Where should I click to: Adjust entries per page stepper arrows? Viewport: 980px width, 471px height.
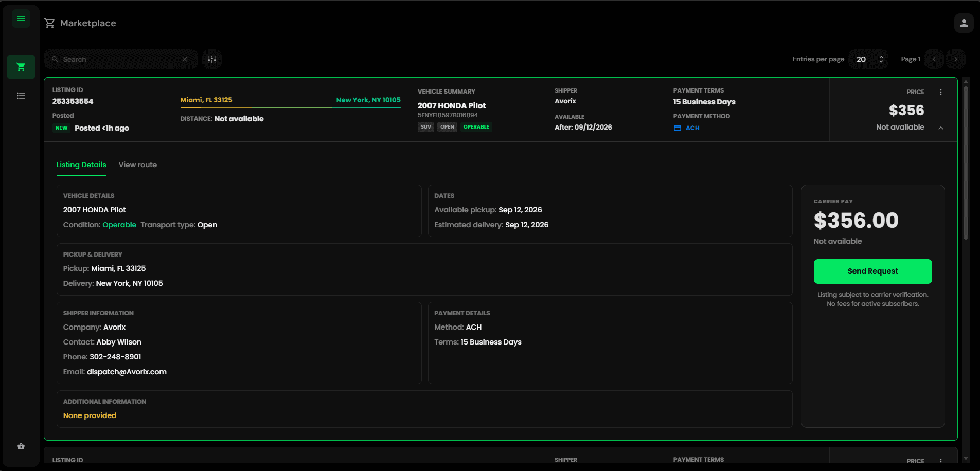click(x=881, y=59)
